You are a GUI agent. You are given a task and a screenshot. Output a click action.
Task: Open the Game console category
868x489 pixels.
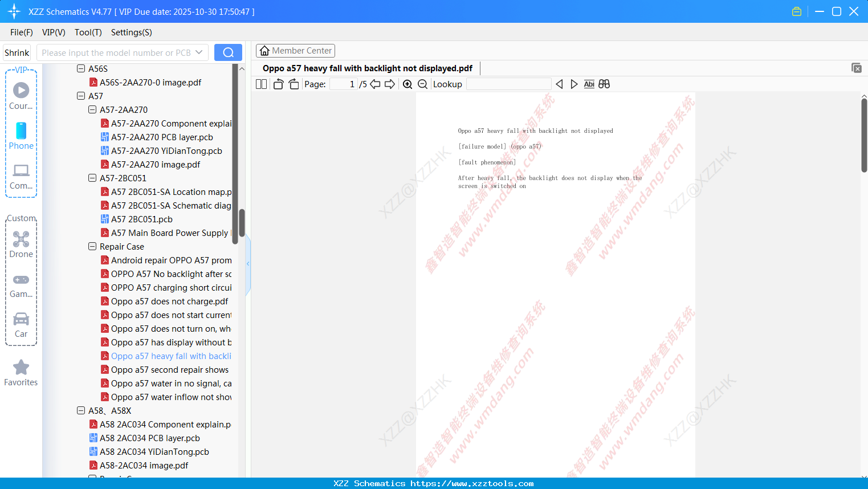(x=21, y=286)
